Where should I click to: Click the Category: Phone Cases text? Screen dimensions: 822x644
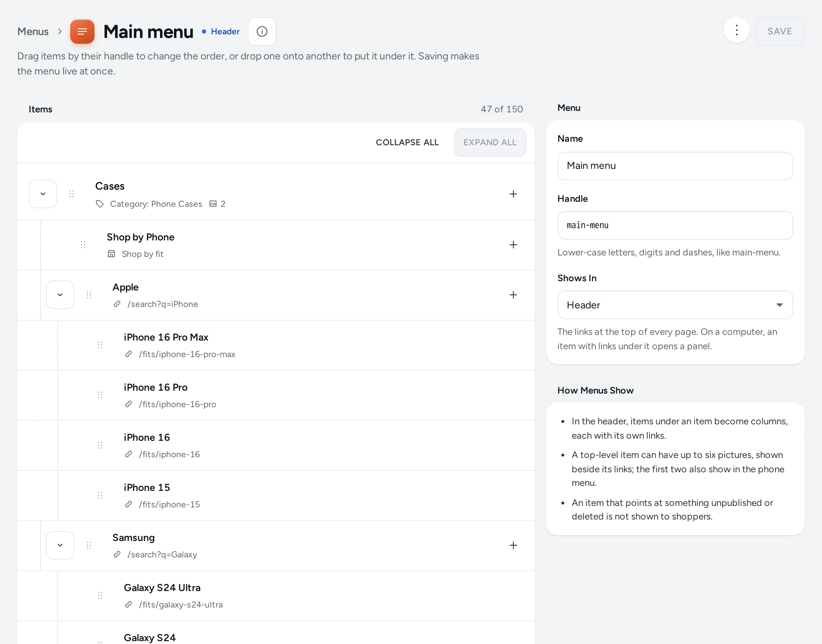coord(156,204)
